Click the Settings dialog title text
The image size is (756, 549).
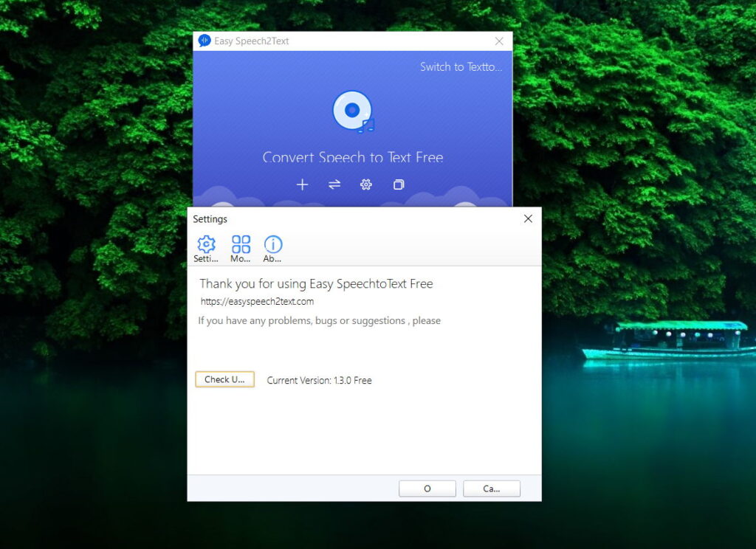point(210,219)
